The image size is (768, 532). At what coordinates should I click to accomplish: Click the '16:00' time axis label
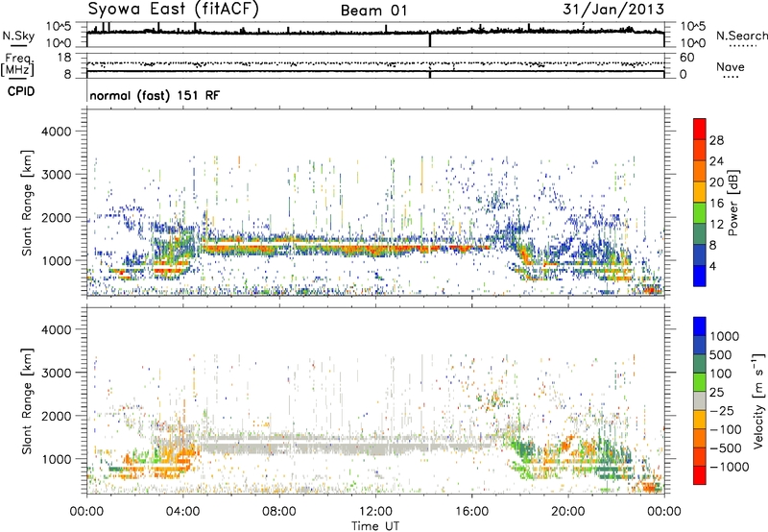(471, 512)
